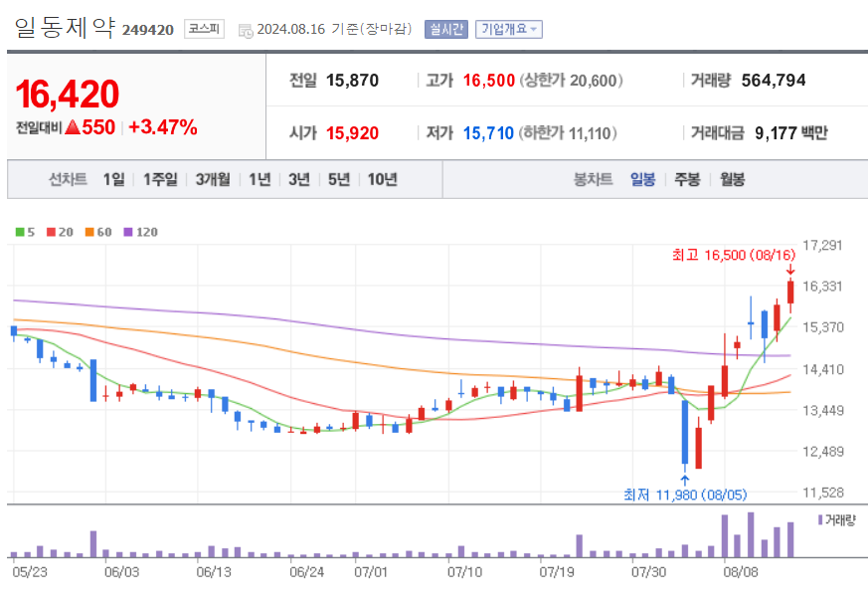Viewport: 868px width, 606px height.
Task: Select the 코스피 market badge next to 249420
Action: click(x=203, y=29)
